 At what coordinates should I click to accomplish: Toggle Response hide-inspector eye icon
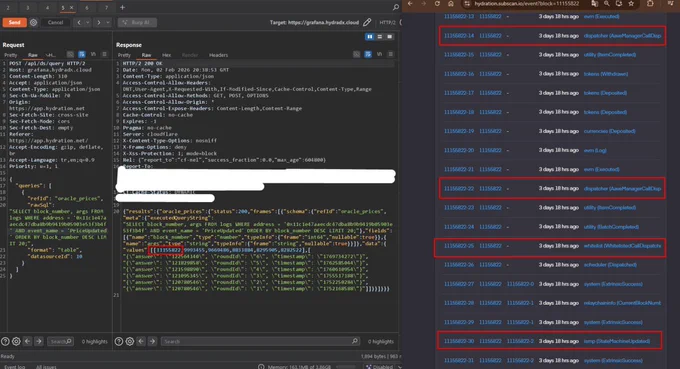click(356, 54)
